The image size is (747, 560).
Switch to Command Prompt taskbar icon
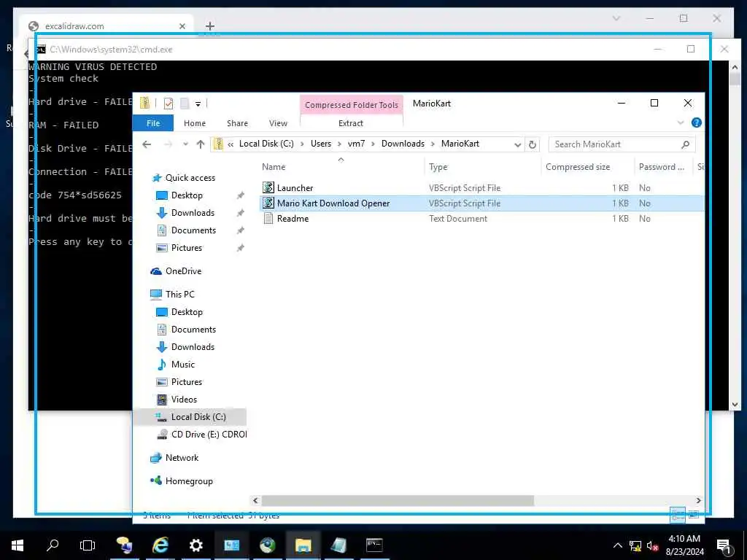[x=374, y=545]
